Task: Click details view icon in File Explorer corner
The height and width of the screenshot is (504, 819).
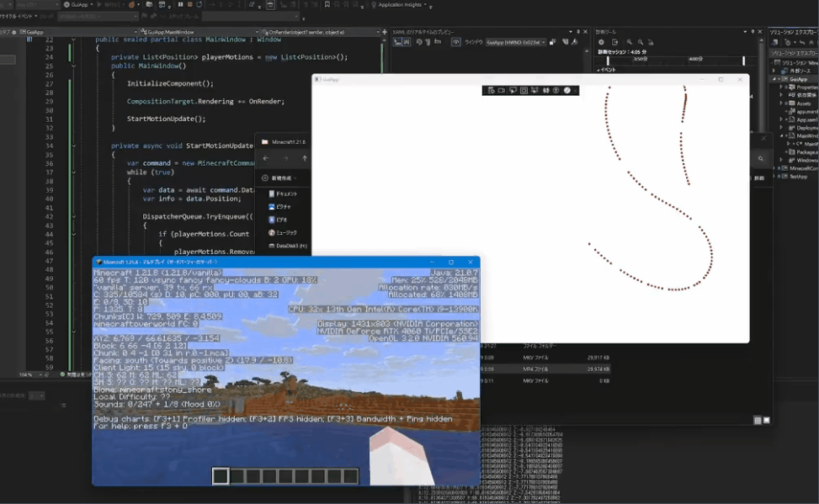Action: tap(758, 420)
